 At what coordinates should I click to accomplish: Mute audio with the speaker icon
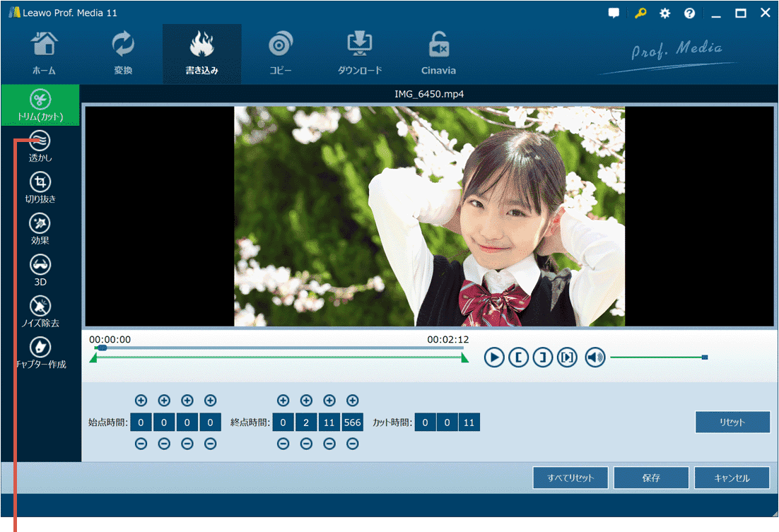595,357
